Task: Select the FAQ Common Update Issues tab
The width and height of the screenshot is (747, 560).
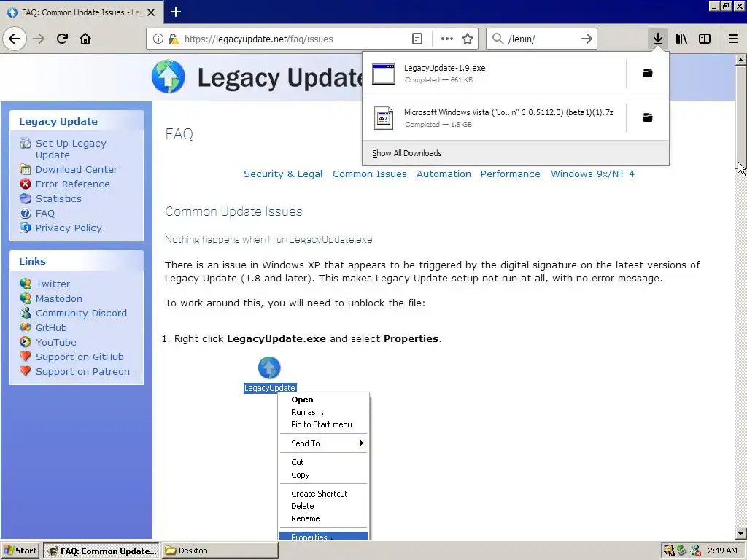Action: coord(82,12)
